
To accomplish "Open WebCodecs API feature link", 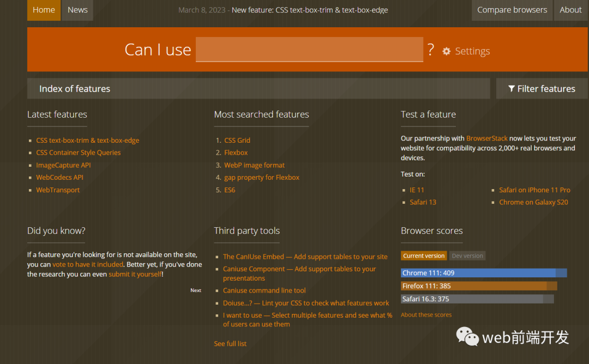I will 59,178.
